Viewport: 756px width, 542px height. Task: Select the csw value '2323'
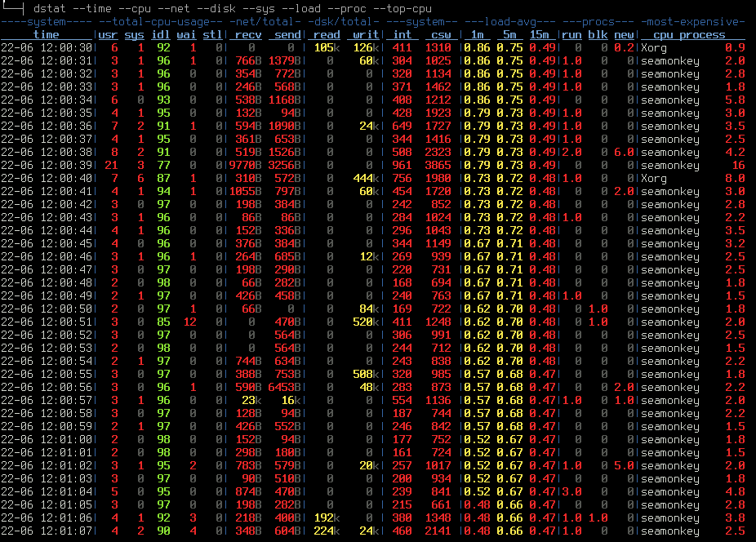438,152
